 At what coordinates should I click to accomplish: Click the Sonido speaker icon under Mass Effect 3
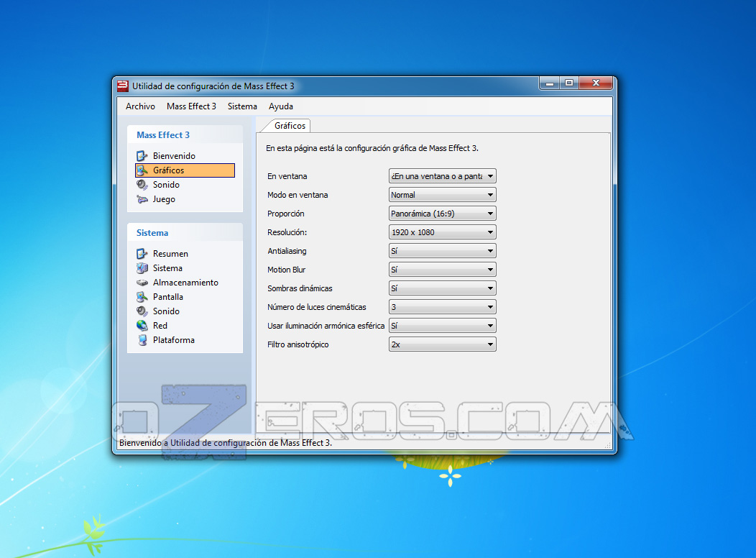pyautogui.click(x=142, y=185)
